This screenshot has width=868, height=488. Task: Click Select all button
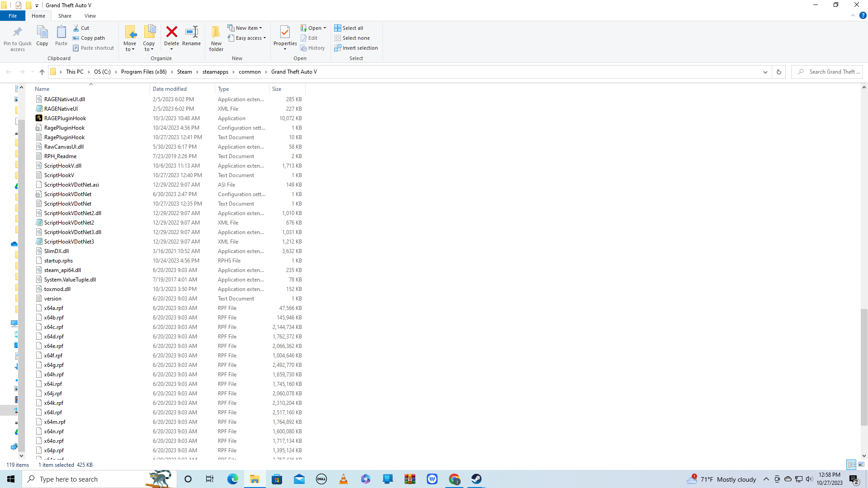(349, 28)
